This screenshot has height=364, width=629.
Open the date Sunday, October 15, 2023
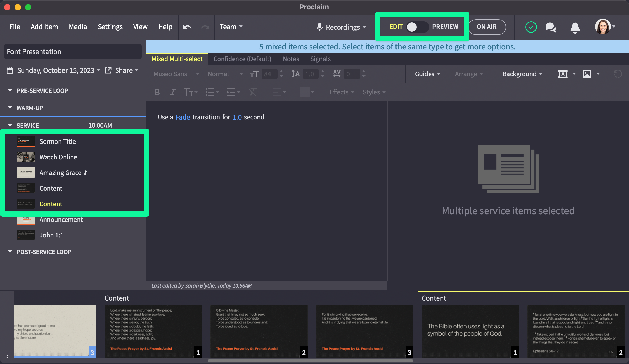[x=59, y=70]
